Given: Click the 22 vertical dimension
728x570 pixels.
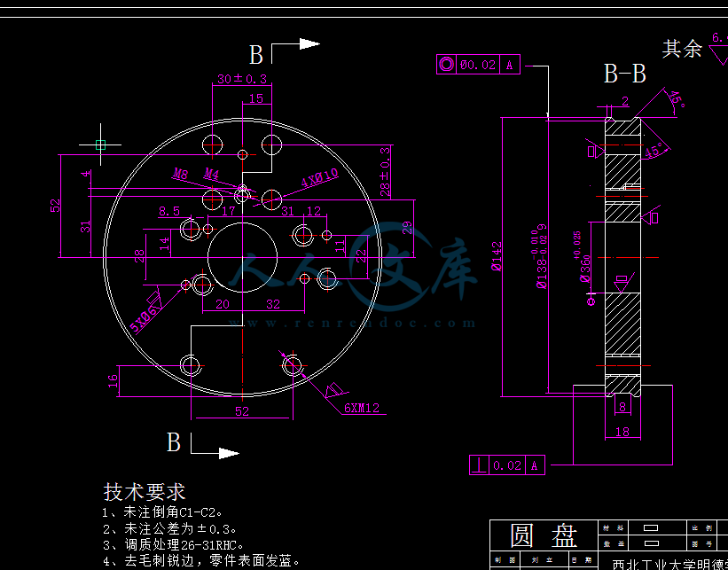Looking at the screenshot, I should click(x=361, y=256).
